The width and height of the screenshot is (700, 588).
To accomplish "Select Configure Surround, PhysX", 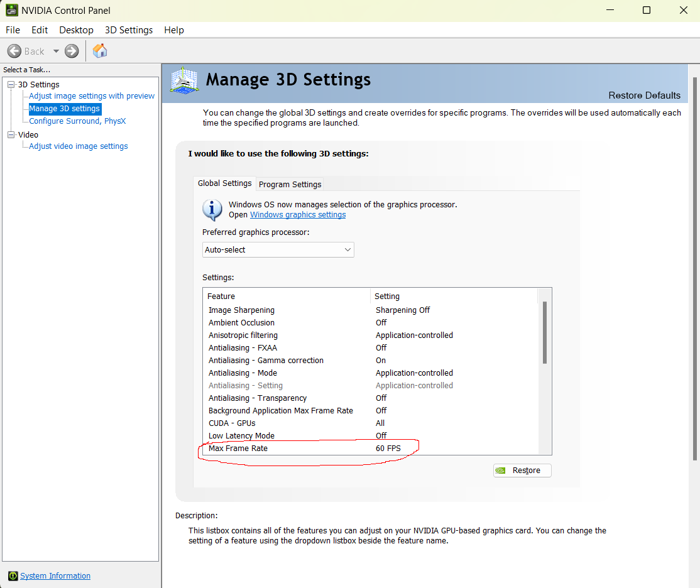I will [77, 121].
